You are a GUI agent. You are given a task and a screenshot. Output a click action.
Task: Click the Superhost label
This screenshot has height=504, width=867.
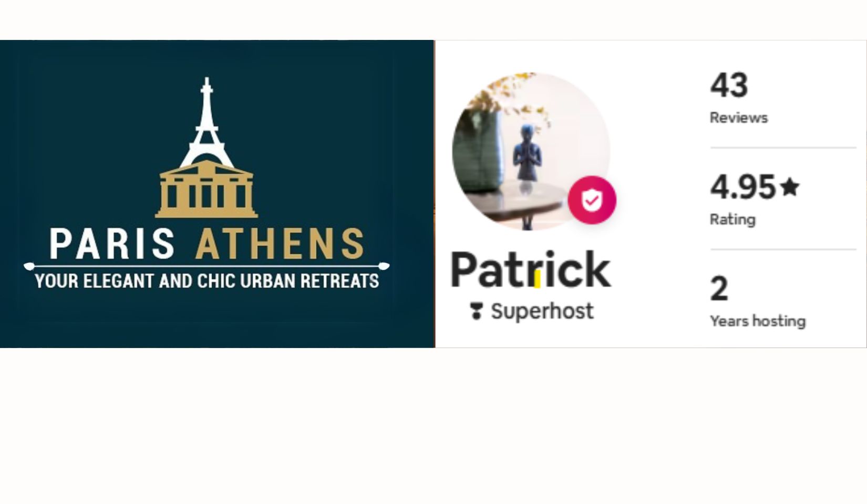542,311
